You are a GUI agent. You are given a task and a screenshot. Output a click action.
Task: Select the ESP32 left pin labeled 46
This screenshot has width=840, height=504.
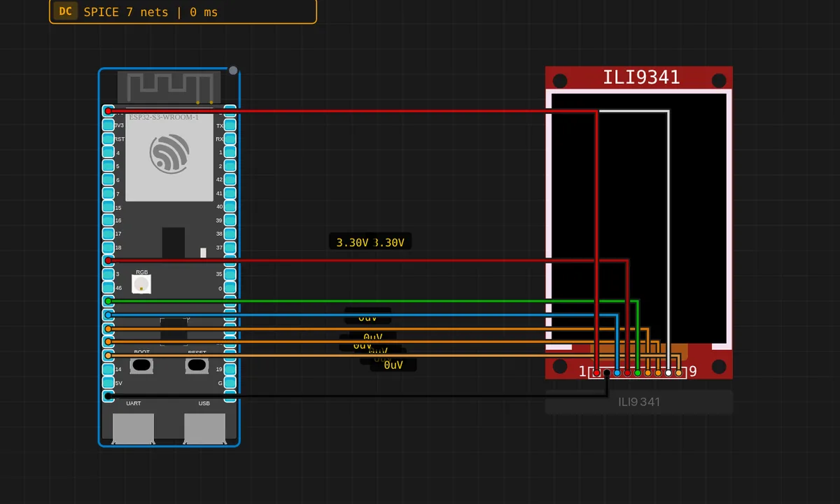click(x=108, y=288)
